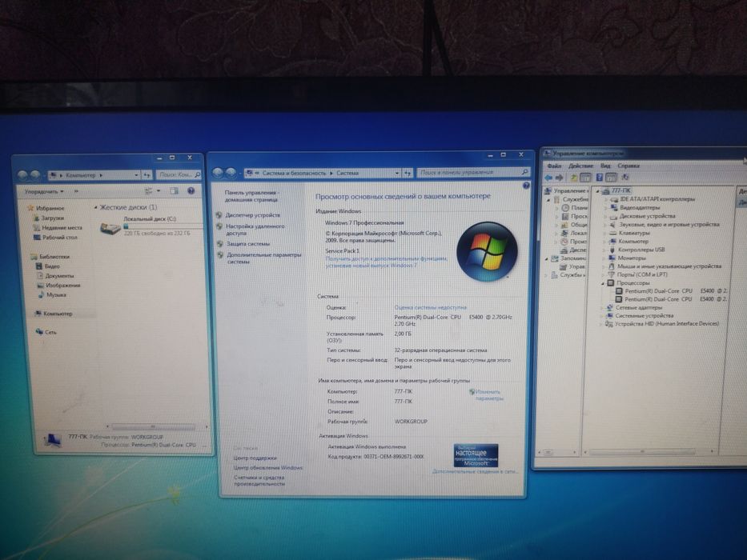Collapse the Процессоры node
The image size is (747, 560).
pyautogui.click(x=603, y=283)
